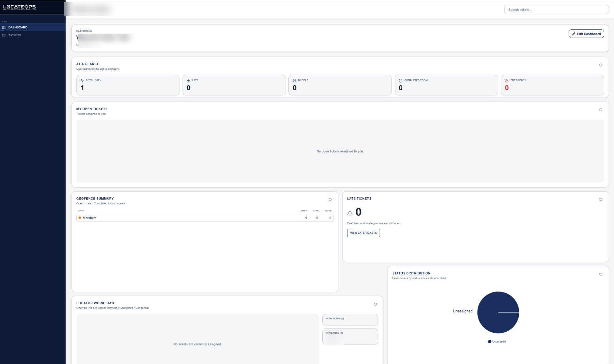Viewport: 614px width, 364px height.
Task: Click the 'No tickets are currently assigned.' message
Action: tap(197, 344)
